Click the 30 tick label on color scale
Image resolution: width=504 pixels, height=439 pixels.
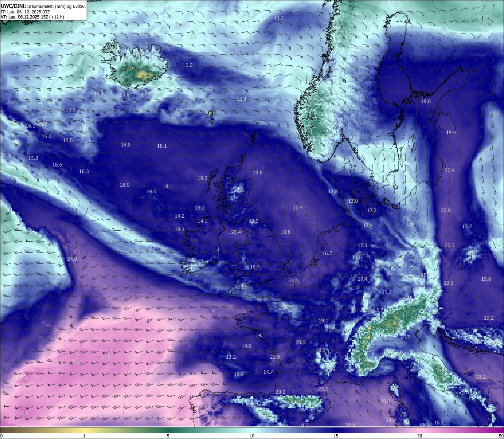420,436
